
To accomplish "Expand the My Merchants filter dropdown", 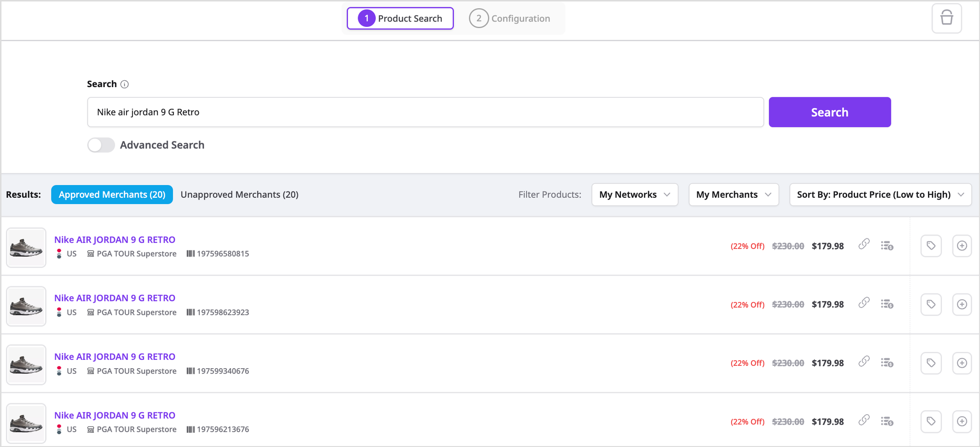I will [x=734, y=194].
